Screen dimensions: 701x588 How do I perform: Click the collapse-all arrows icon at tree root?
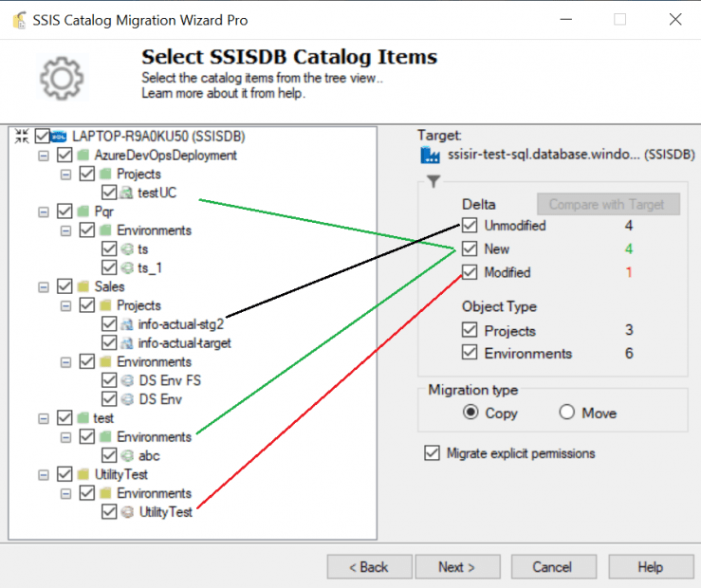tap(23, 137)
